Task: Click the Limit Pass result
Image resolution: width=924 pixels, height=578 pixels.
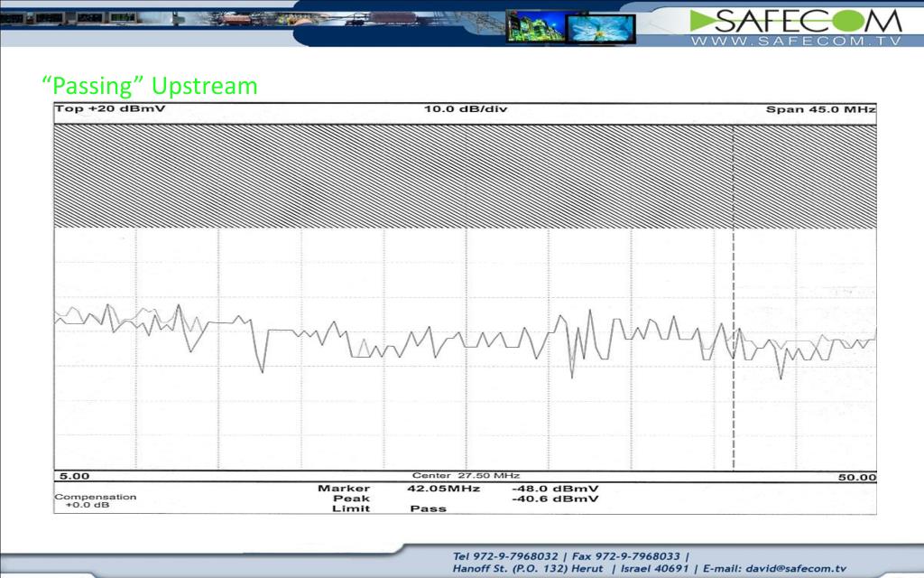Action: pyautogui.click(x=428, y=508)
